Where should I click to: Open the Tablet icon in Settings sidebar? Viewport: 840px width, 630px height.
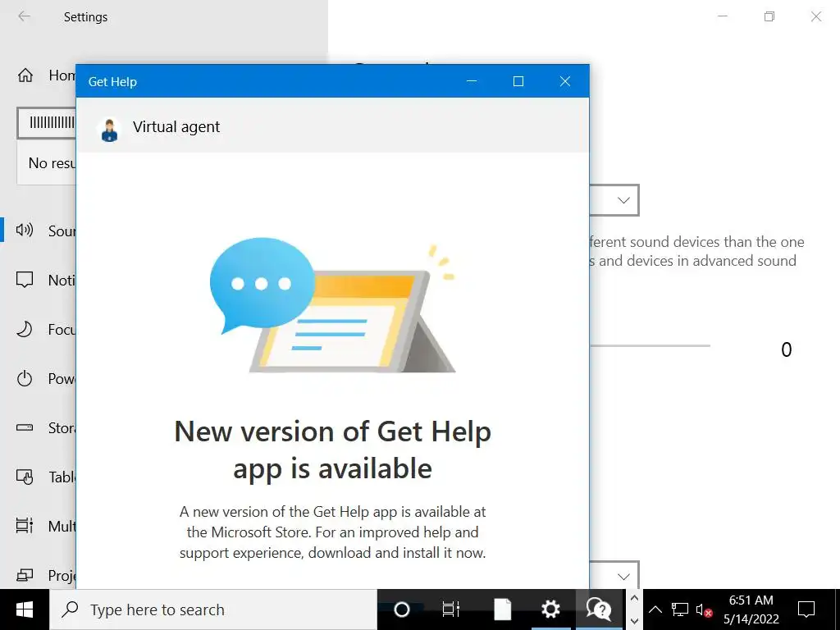(x=25, y=477)
